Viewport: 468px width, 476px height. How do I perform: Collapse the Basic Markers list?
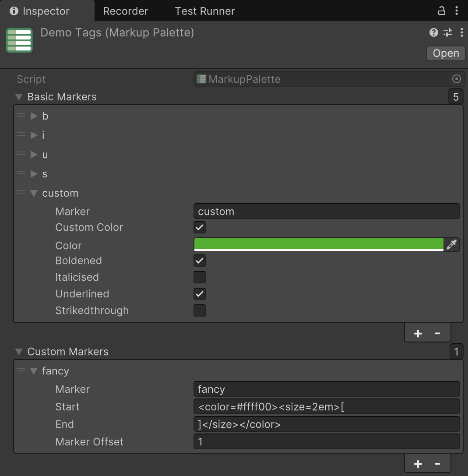(x=19, y=97)
